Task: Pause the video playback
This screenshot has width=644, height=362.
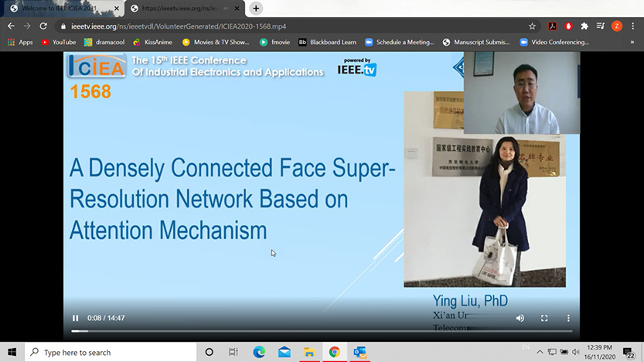Action: point(75,318)
